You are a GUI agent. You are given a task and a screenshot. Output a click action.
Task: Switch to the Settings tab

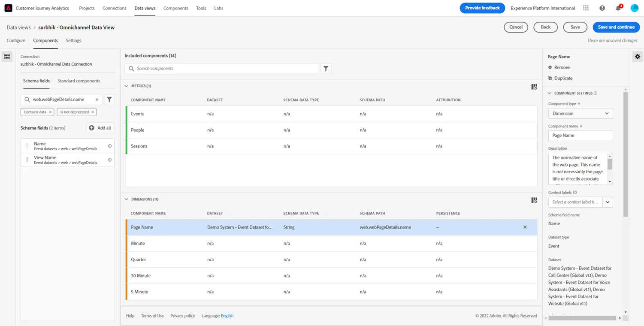coord(73,41)
